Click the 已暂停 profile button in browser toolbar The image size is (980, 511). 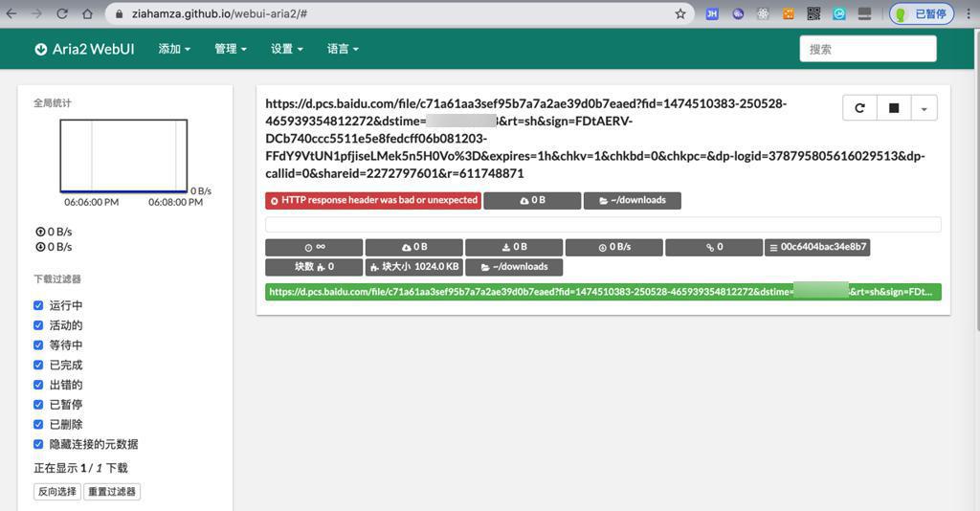922,13
